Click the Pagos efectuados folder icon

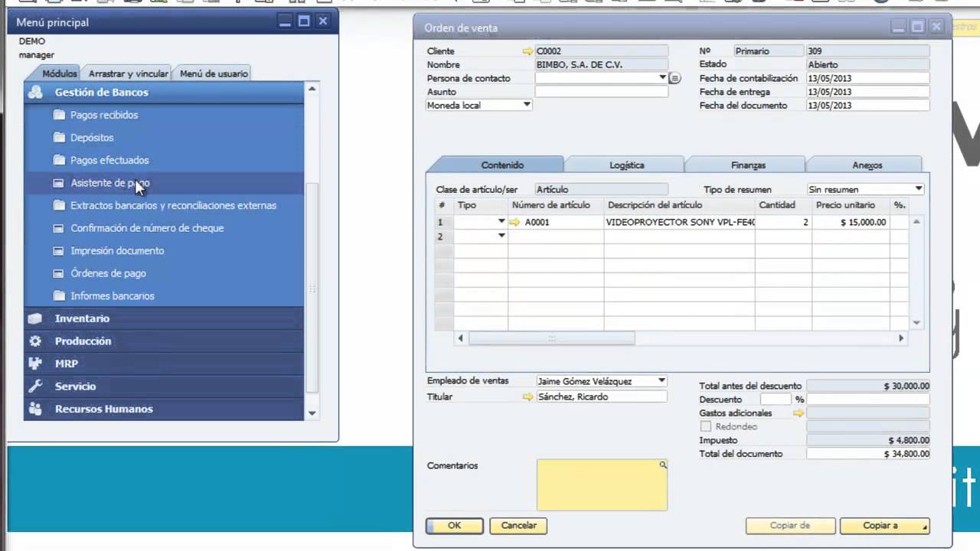(x=59, y=160)
